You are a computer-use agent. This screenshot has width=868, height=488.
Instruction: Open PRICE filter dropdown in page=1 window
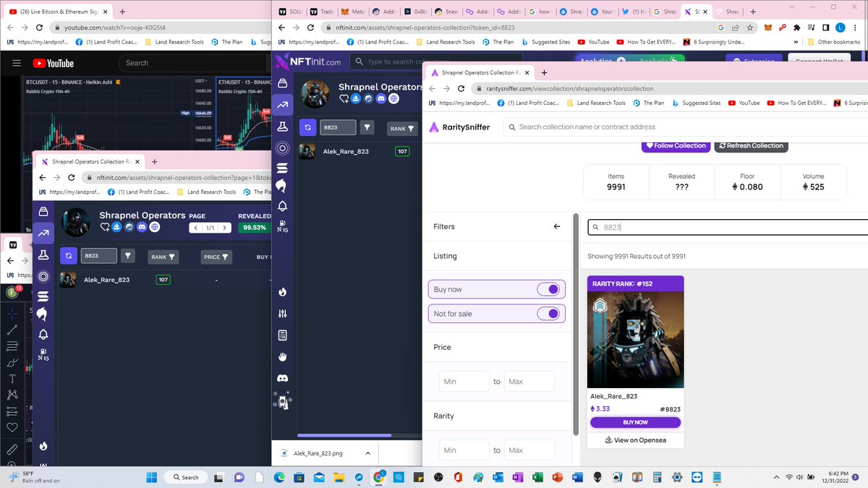click(x=216, y=257)
